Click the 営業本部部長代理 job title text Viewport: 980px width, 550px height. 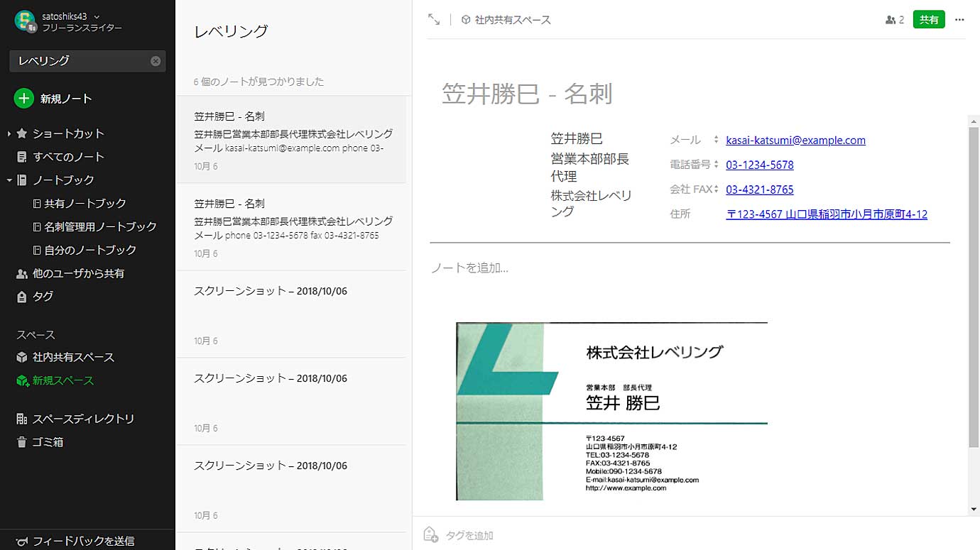point(590,167)
